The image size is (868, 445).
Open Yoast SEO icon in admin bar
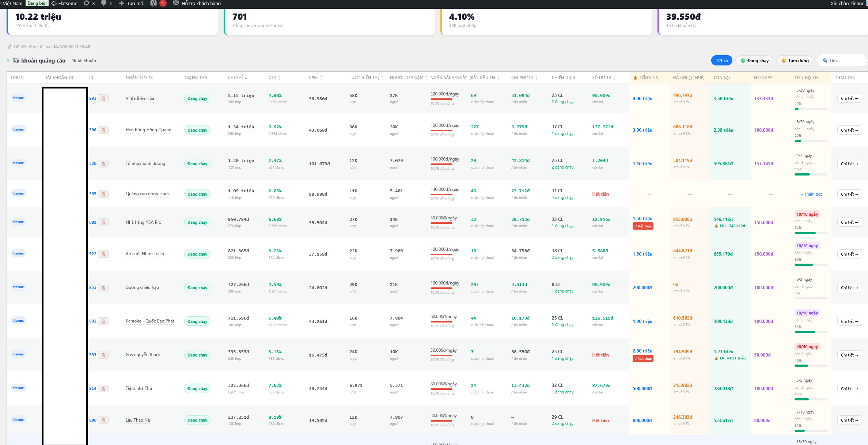pos(153,3)
